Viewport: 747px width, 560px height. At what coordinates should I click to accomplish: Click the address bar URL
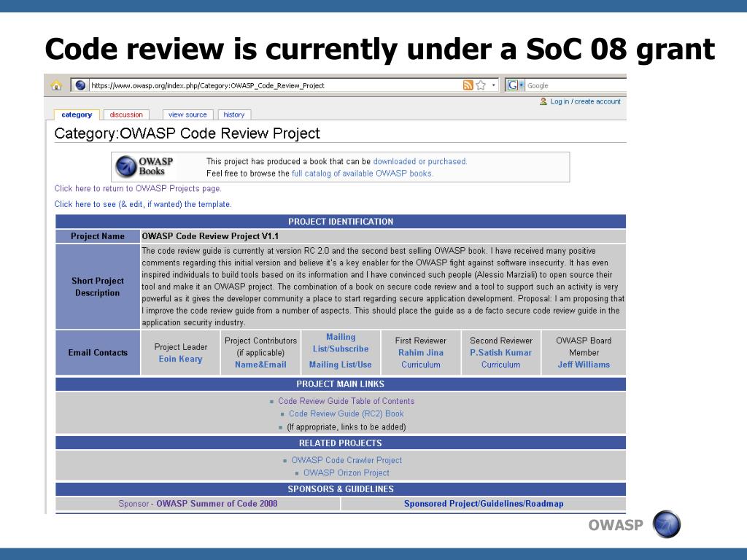(x=208, y=86)
